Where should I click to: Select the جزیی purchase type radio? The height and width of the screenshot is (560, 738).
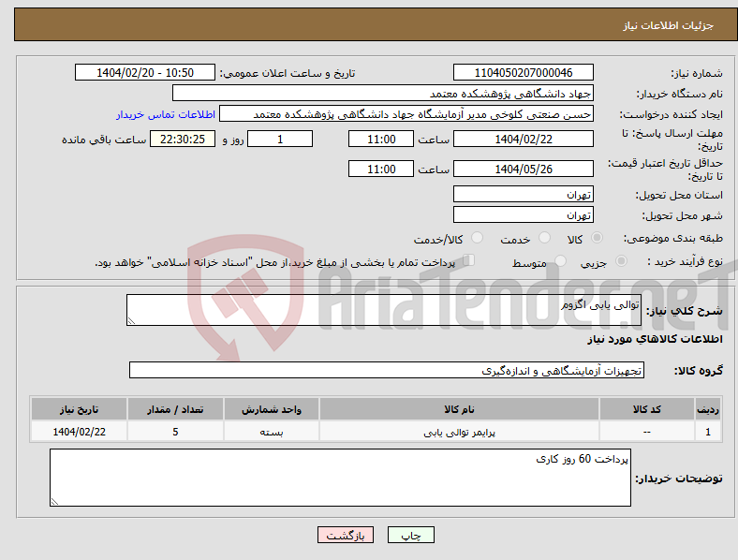point(621,260)
